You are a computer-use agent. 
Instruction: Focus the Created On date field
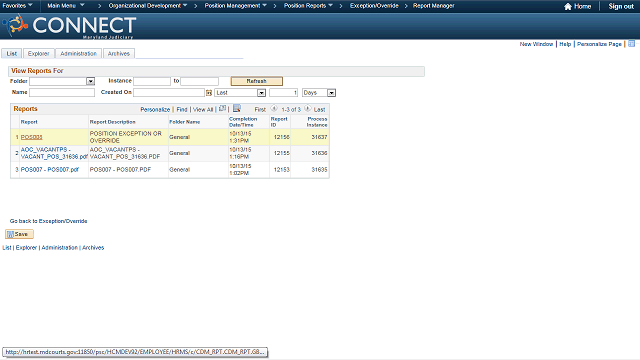pos(169,93)
